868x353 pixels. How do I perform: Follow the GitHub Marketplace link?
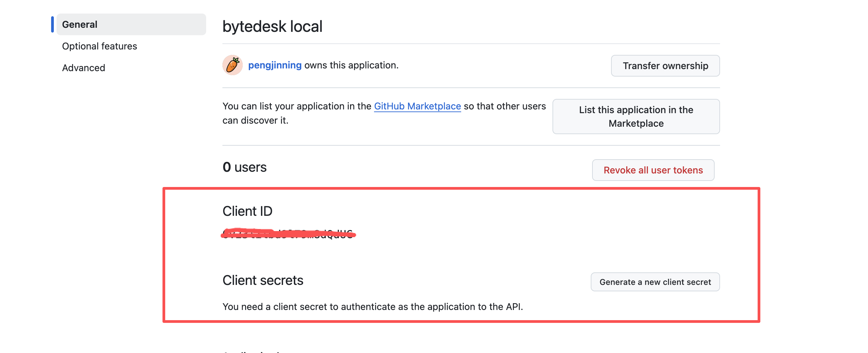pos(417,106)
